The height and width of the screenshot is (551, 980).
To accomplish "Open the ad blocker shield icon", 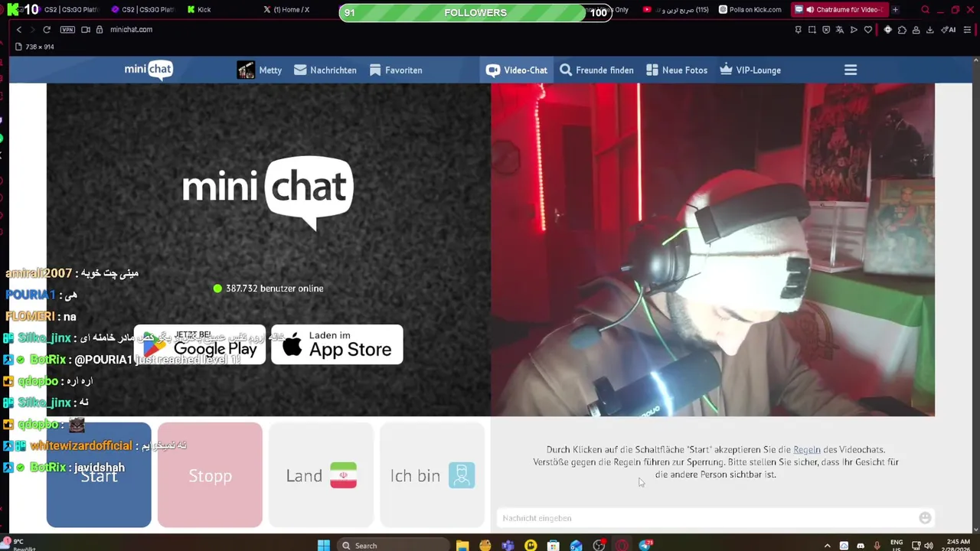I will tap(826, 30).
